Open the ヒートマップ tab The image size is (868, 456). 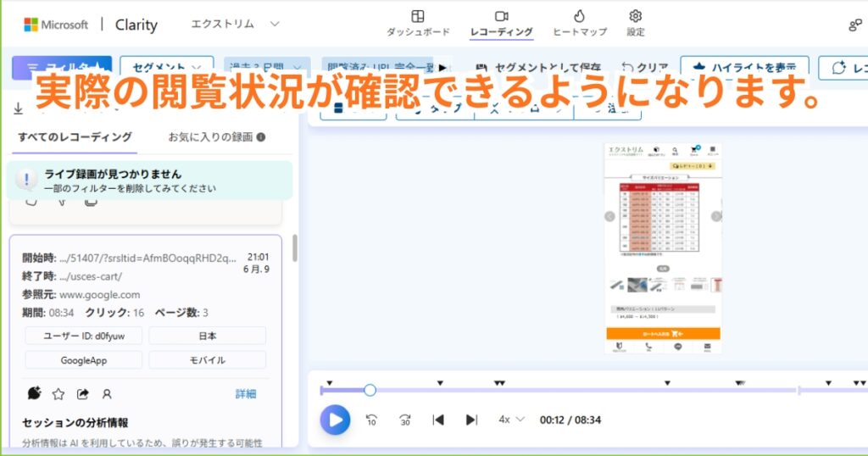[x=580, y=24]
